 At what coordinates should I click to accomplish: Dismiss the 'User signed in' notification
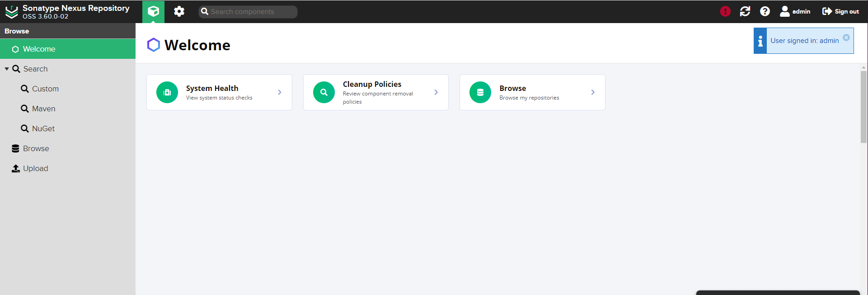846,38
